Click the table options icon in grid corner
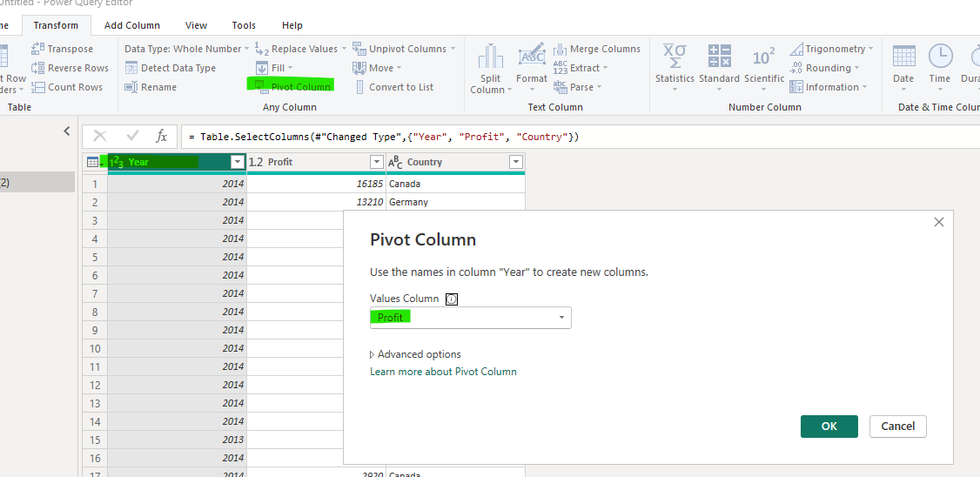The height and width of the screenshot is (477, 980). tap(94, 162)
